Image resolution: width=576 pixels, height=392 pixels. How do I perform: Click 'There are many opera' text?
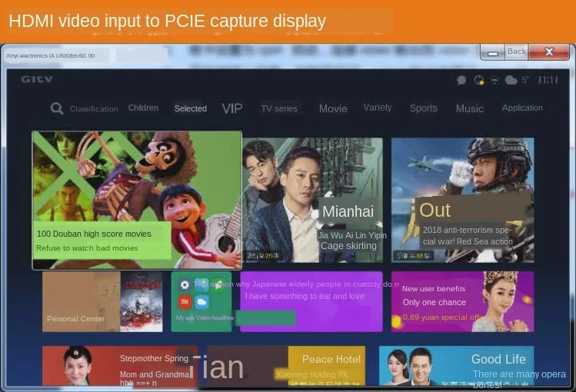[x=519, y=374]
